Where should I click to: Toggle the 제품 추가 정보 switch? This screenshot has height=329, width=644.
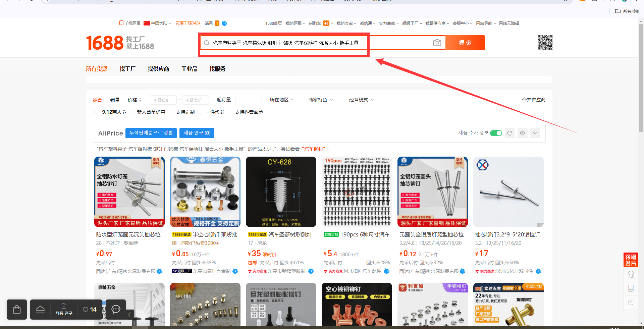(496, 133)
